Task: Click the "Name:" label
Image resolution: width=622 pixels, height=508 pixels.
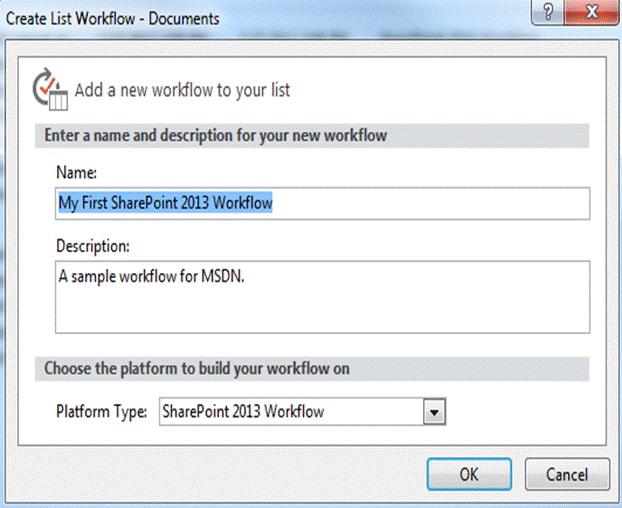Action: (77, 173)
